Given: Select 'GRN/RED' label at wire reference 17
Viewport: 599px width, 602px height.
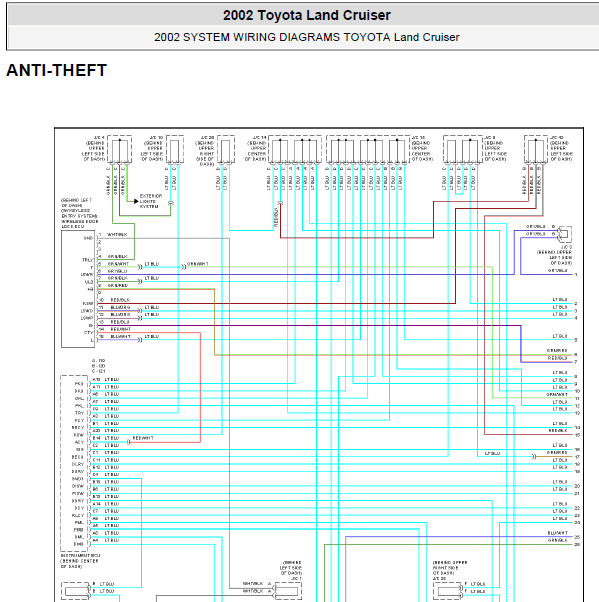Looking at the screenshot, I should [557, 453].
